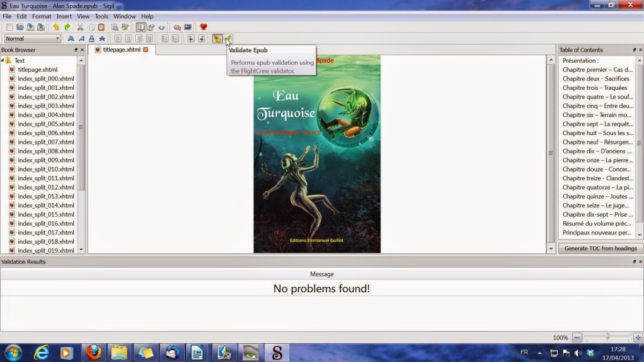Image resolution: width=644 pixels, height=362 pixels.
Task: Open Firefox from the taskbar
Action: coord(93,353)
